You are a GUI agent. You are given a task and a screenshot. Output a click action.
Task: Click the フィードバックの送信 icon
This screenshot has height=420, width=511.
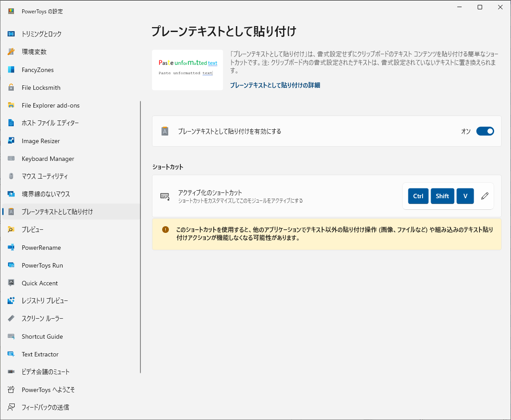pos(11,407)
